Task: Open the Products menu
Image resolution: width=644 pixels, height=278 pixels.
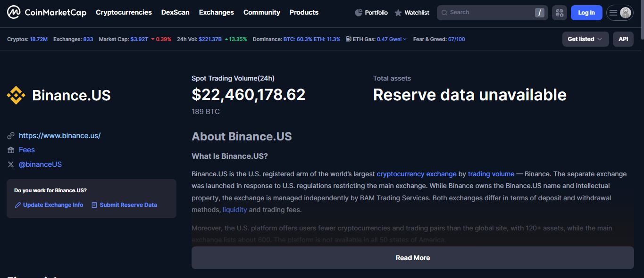Action: tap(304, 12)
